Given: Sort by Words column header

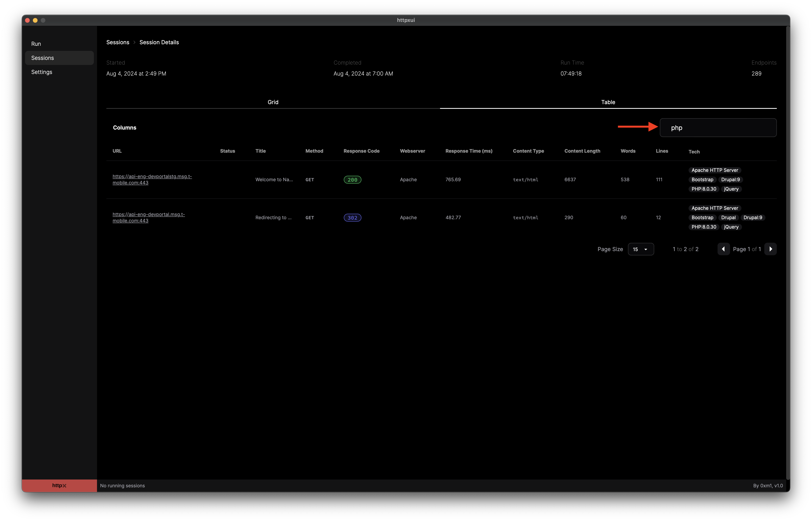Looking at the screenshot, I should click(628, 151).
